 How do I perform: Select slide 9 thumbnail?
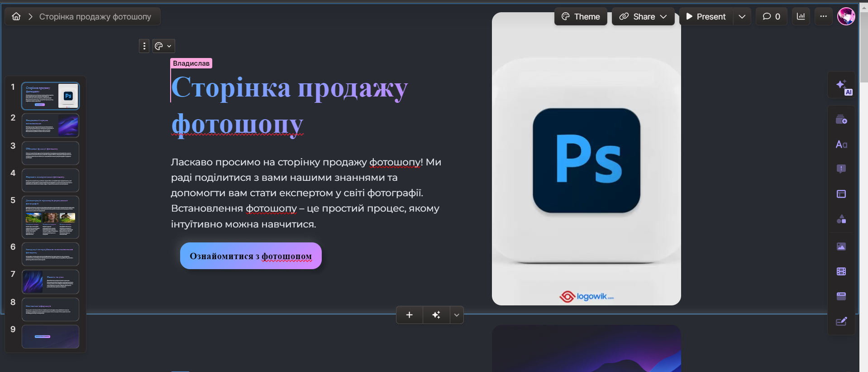(50, 337)
